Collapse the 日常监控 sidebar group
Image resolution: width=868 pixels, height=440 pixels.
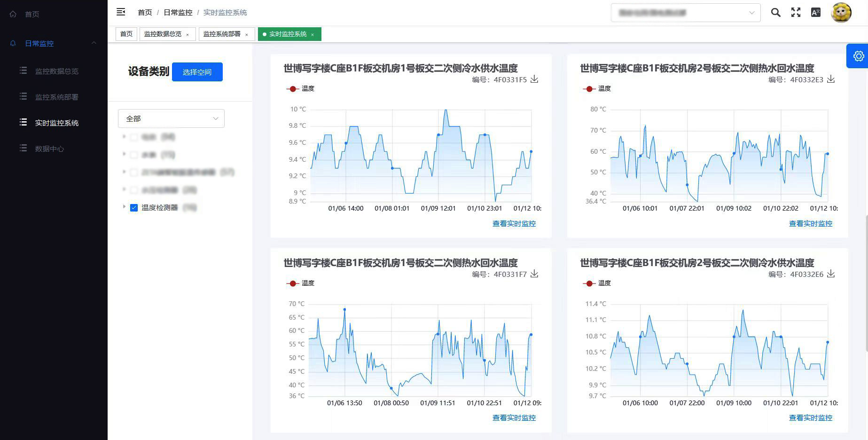pyautogui.click(x=94, y=43)
